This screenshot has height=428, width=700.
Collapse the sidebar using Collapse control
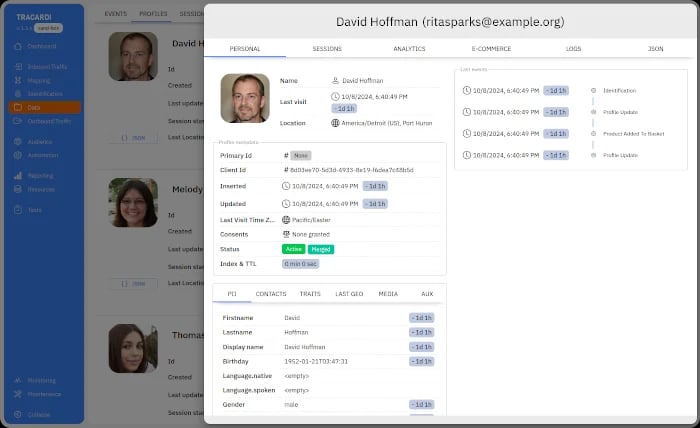(32, 415)
